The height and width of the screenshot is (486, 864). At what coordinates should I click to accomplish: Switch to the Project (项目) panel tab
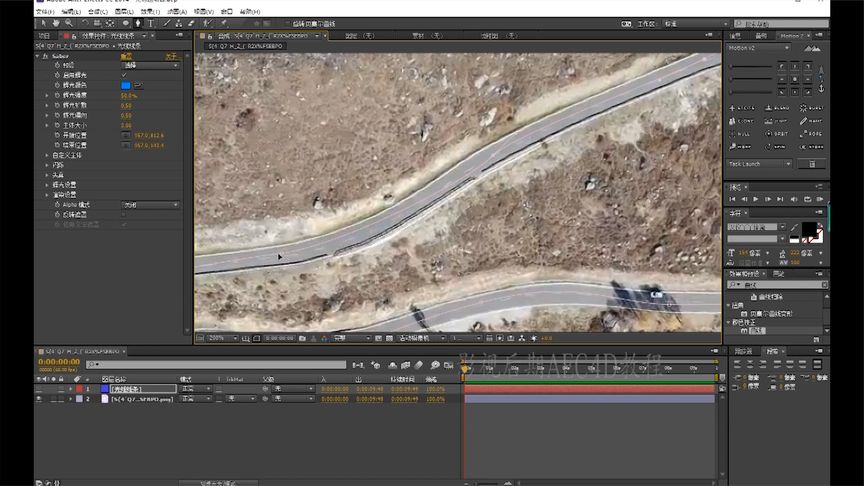tap(44, 35)
